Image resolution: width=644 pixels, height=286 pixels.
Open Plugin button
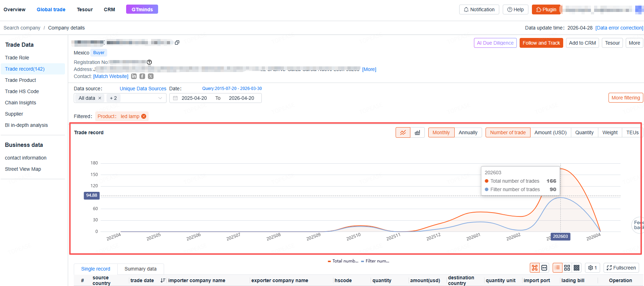[546, 9]
